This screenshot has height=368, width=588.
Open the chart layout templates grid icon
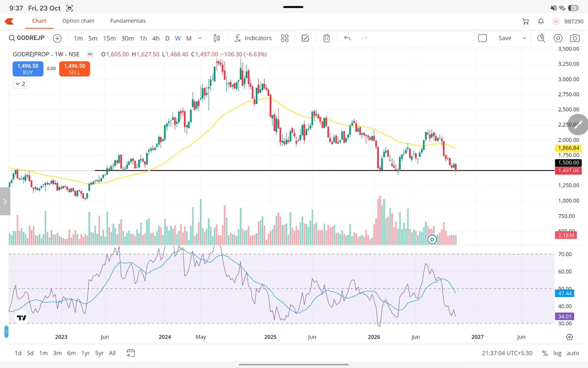(284, 38)
